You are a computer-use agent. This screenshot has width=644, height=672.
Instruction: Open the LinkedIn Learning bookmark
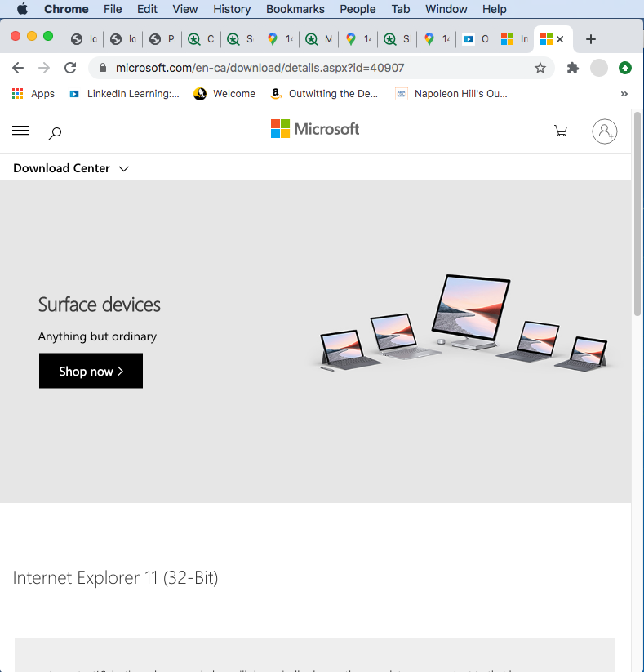click(x=124, y=94)
